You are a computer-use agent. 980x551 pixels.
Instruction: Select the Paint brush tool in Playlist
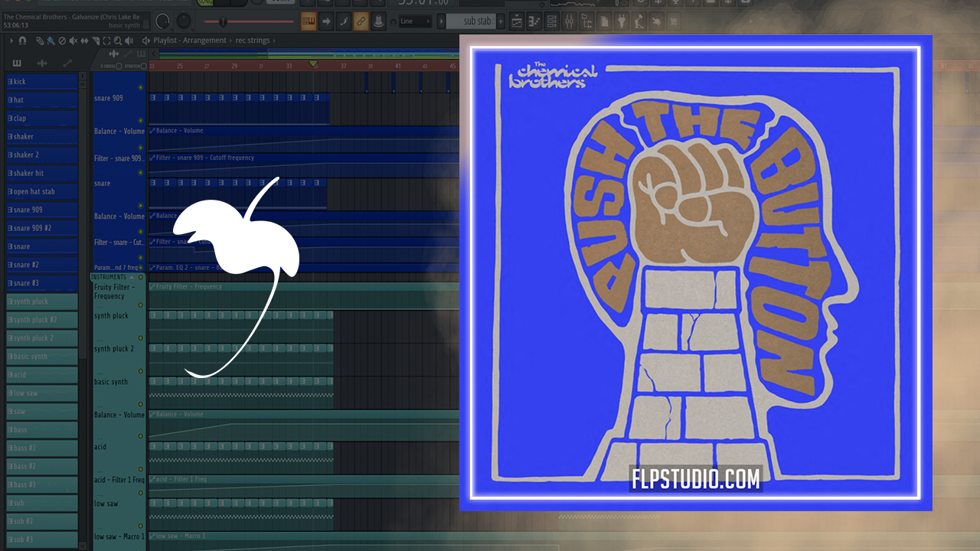click(x=50, y=41)
